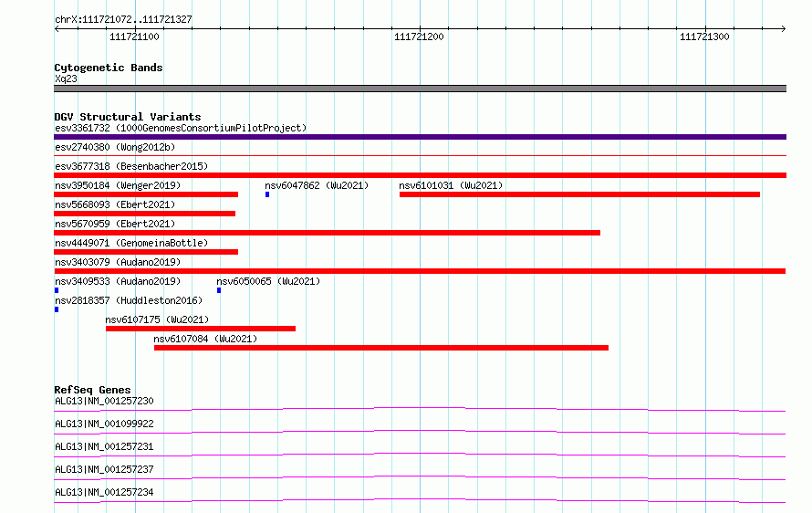Click the nsv3409533 (Audano2019) label

pyautogui.click(x=118, y=281)
